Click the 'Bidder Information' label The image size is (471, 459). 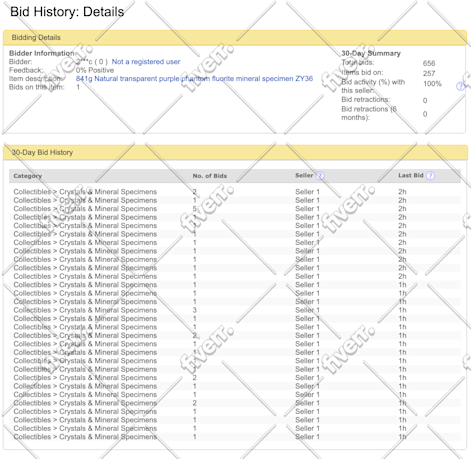(x=42, y=53)
